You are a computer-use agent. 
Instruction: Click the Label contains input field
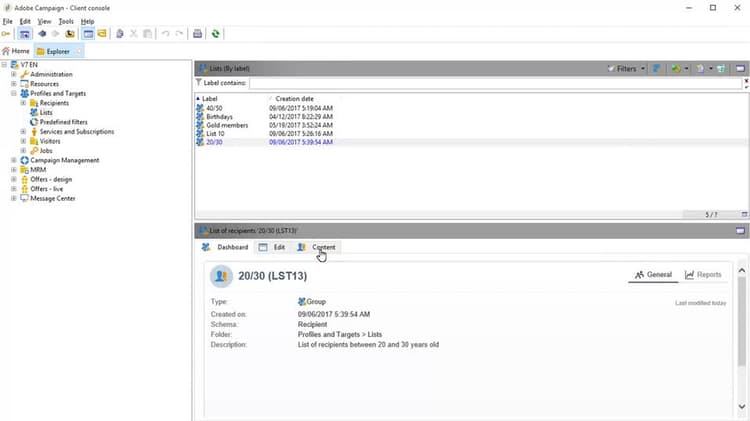pos(496,83)
